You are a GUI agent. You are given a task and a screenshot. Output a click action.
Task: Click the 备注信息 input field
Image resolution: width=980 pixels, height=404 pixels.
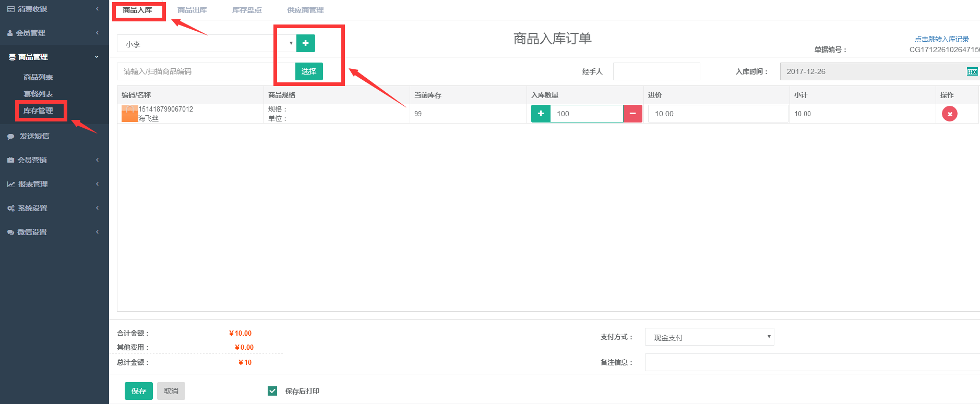pos(812,362)
